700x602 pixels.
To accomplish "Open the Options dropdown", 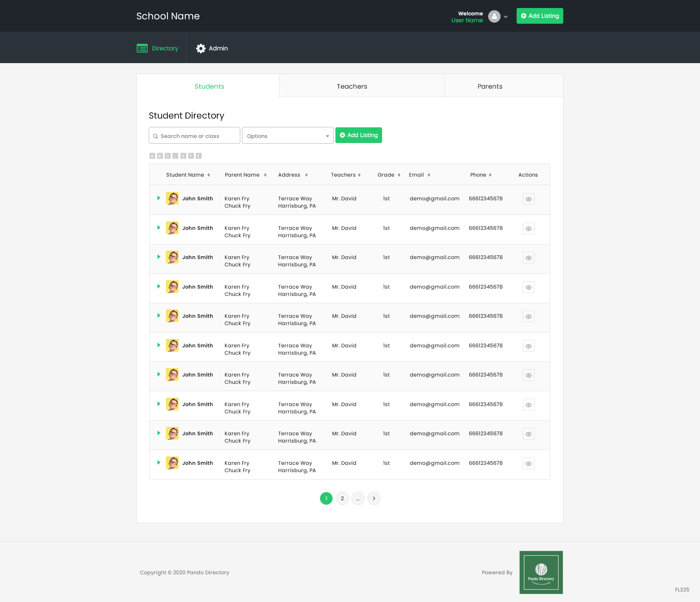I will tap(287, 136).
